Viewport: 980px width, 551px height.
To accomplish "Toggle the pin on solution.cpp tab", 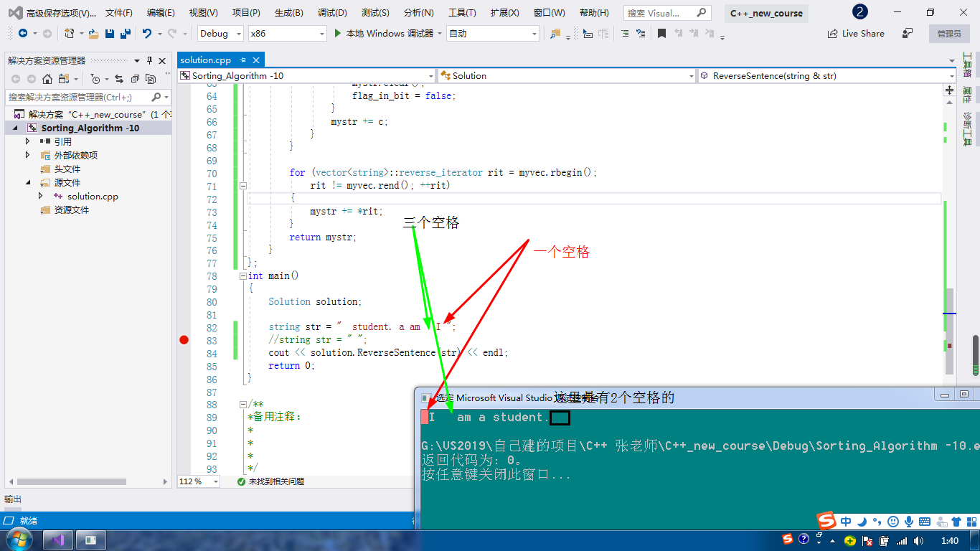I will [x=243, y=60].
